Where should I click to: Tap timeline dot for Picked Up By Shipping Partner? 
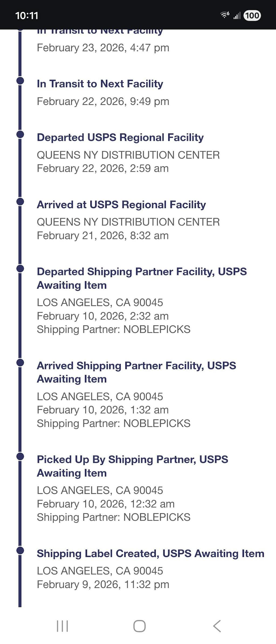(x=20, y=456)
